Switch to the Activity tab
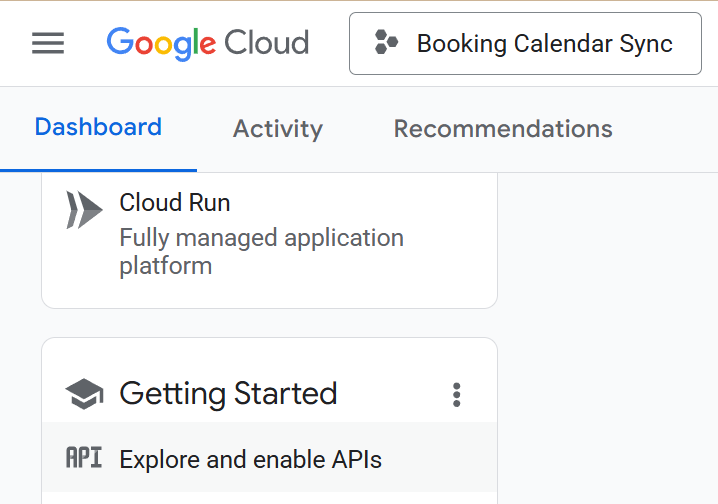The width and height of the screenshot is (718, 504). [x=278, y=129]
